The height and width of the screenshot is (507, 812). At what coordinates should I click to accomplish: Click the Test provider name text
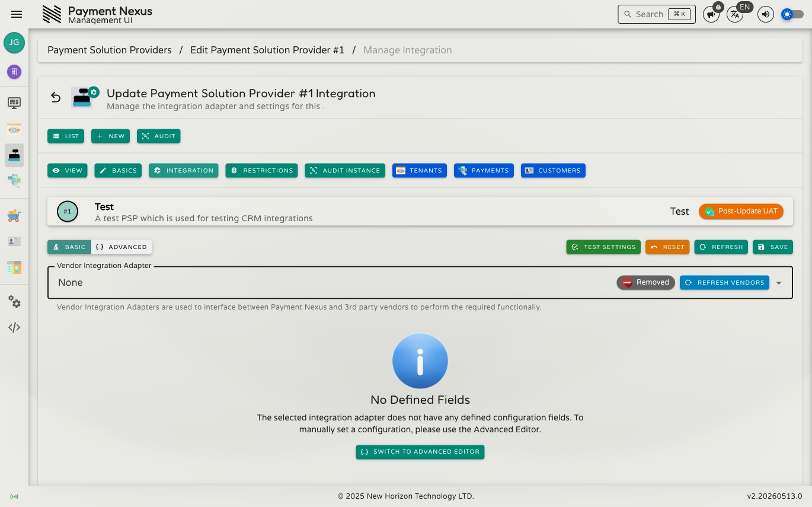click(104, 207)
